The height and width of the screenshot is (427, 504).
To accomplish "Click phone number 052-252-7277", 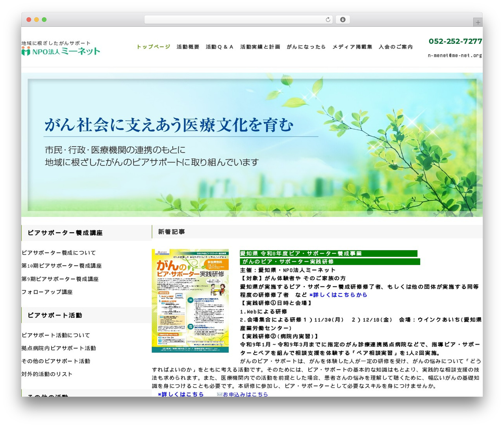I will [x=456, y=41].
